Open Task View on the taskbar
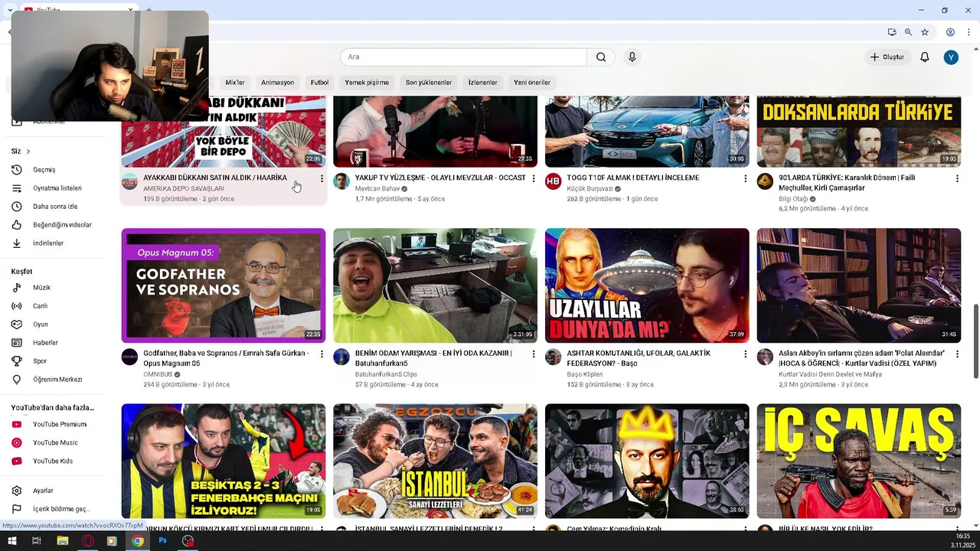The width and height of the screenshot is (980, 551). pos(36,541)
